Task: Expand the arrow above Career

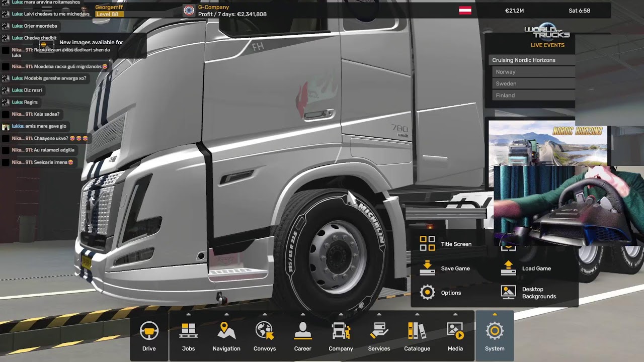Action: tap(303, 314)
